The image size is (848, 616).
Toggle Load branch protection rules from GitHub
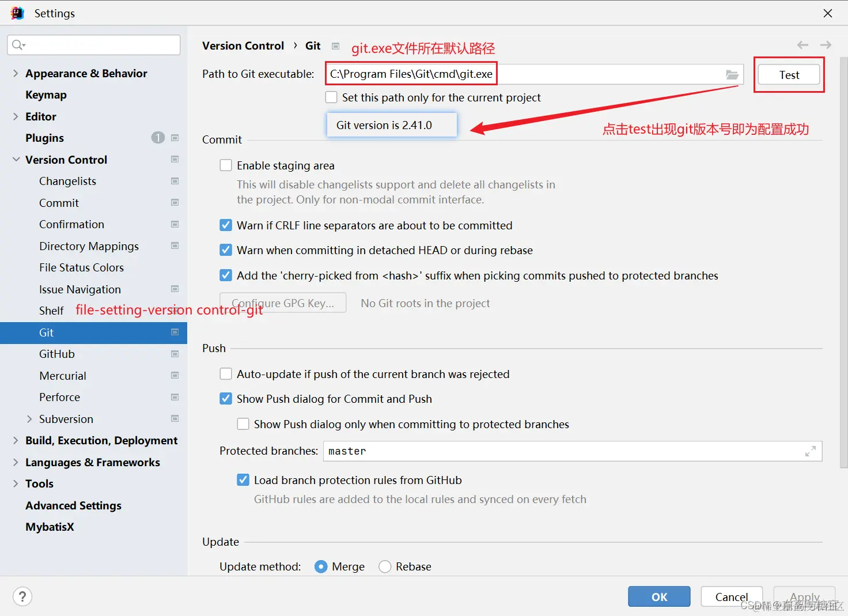tap(243, 480)
